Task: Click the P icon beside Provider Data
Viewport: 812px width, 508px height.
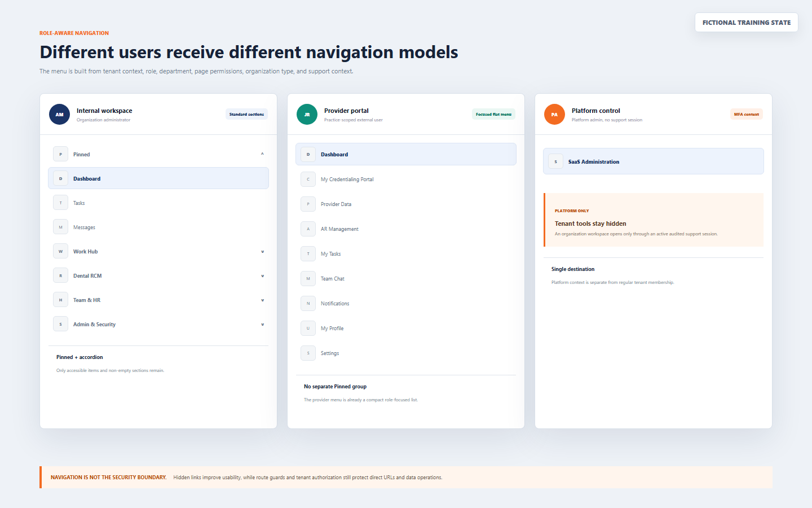Action: click(x=308, y=204)
